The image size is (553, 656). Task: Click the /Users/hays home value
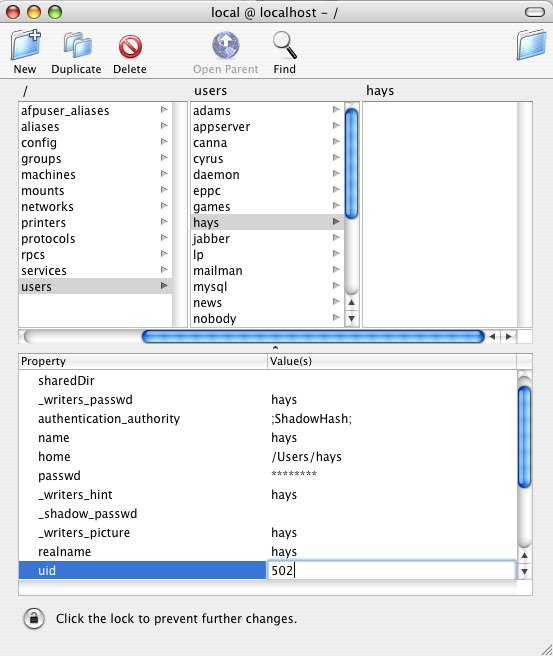306,456
